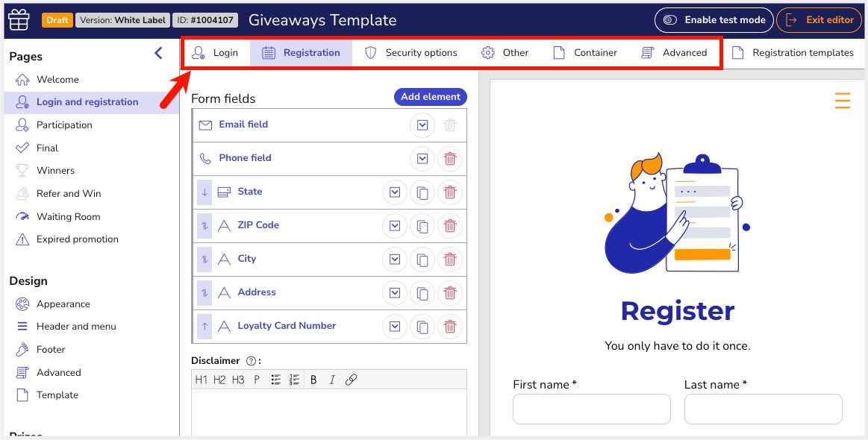
Task: Duplicate the State field
Action: click(422, 192)
